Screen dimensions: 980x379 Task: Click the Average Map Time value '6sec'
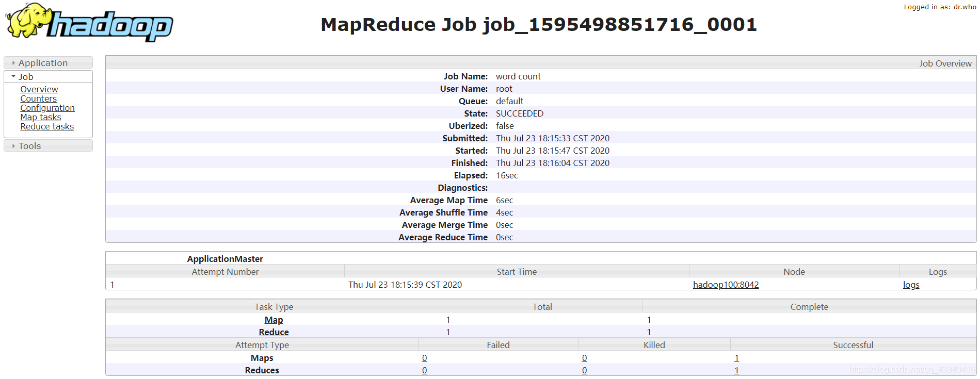pyautogui.click(x=504, y=200)
